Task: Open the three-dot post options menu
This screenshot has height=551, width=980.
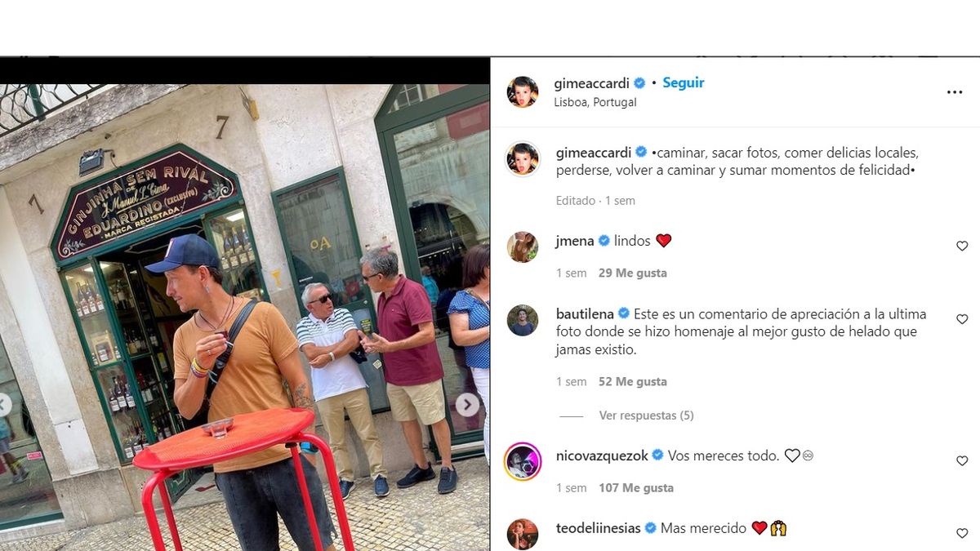Action: point(955,92)
